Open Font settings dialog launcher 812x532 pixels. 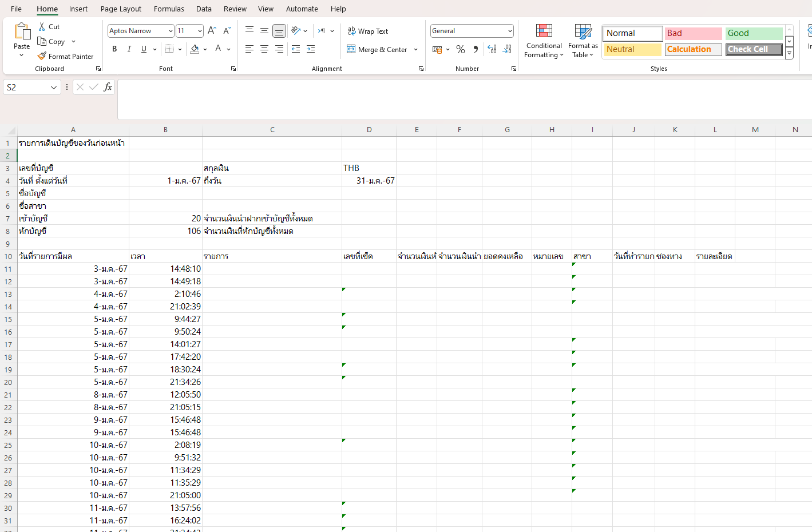pos(233,69)
